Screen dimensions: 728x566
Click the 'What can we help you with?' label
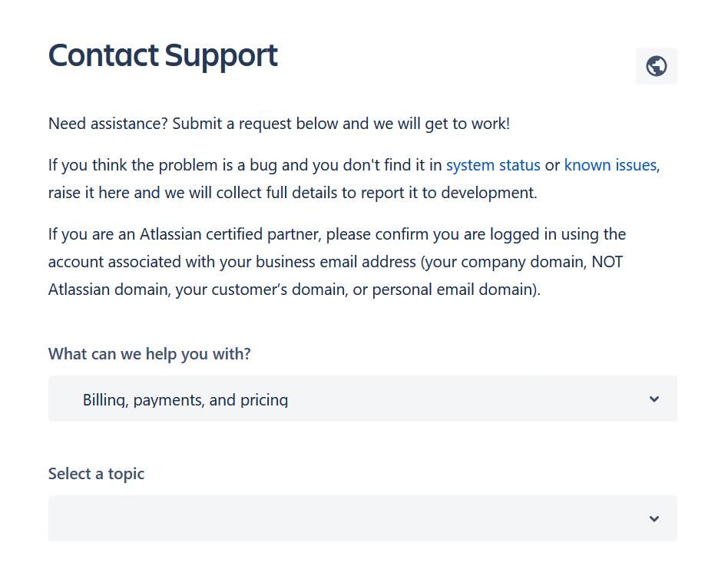[150, 354]
